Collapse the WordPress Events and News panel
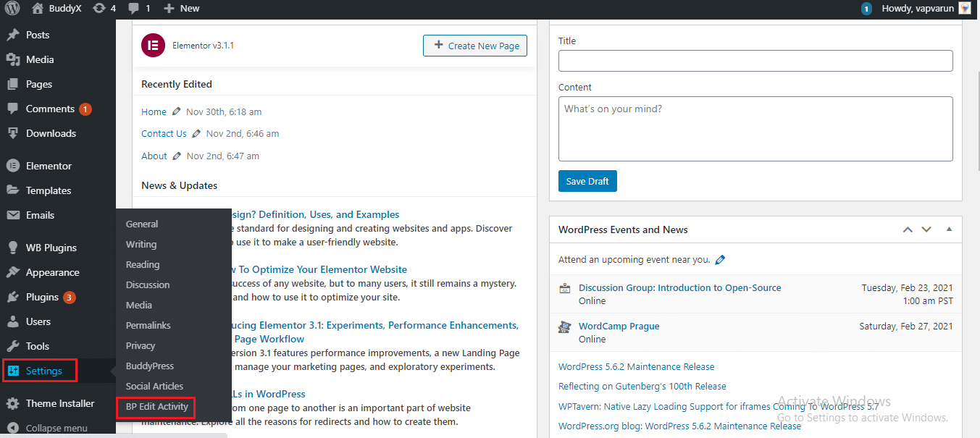The height and width of the screenshot is (438, 980). [949, 229]
